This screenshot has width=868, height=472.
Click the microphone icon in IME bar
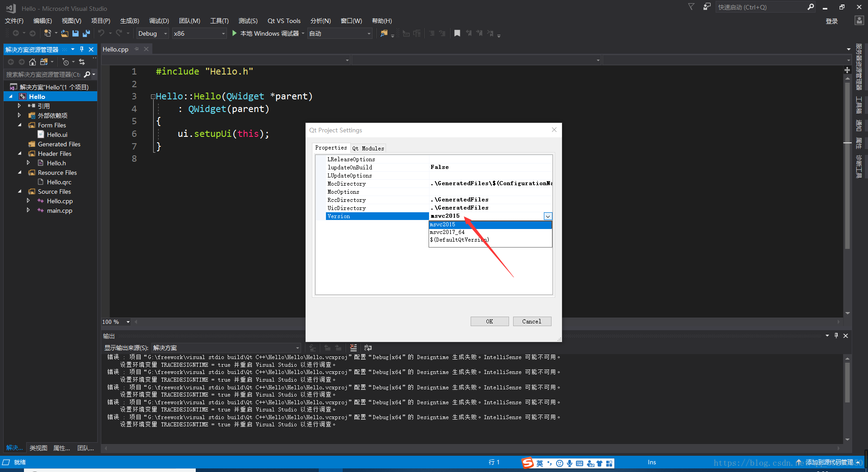570,463
